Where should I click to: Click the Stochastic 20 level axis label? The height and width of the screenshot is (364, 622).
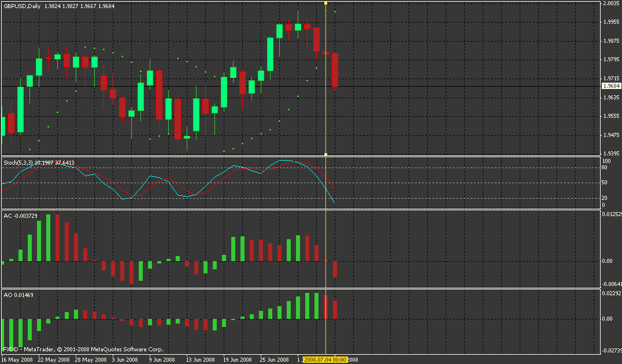605,198
